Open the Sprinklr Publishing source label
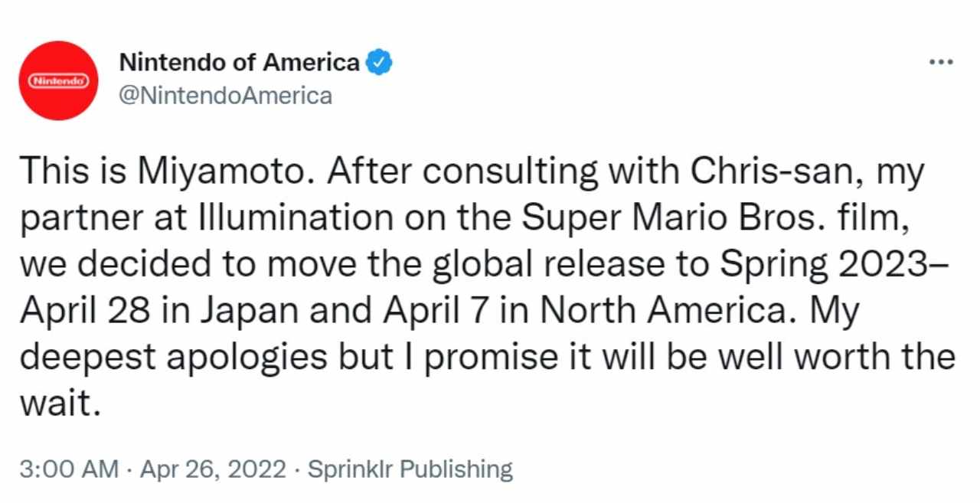The width and height of the screenshot is (980, 503). tap(410, 469)
